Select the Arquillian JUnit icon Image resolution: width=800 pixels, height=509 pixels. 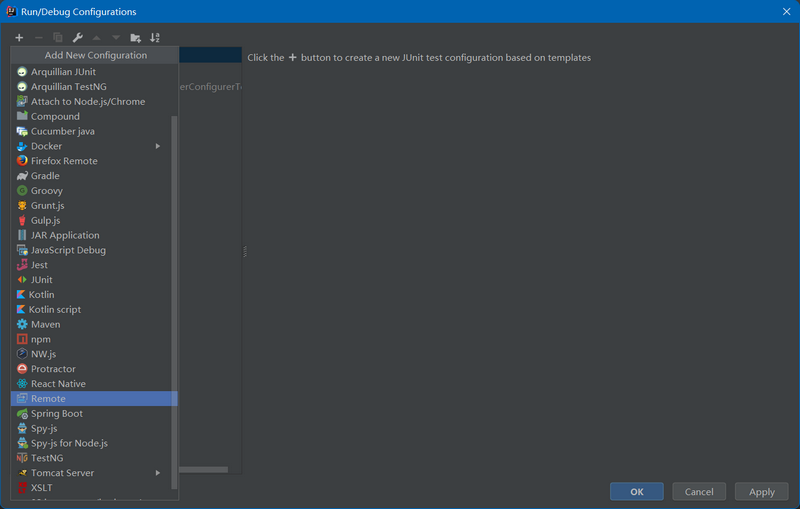pyautogui.click(x=22, y=72)
